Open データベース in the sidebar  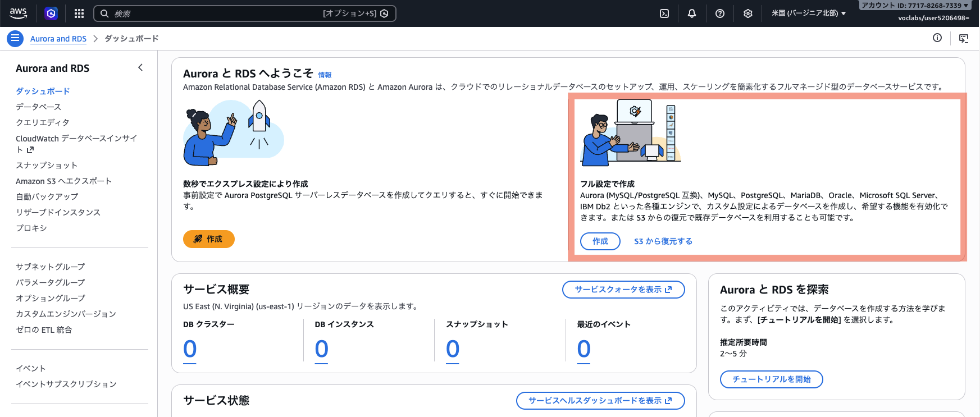[38, 107]
